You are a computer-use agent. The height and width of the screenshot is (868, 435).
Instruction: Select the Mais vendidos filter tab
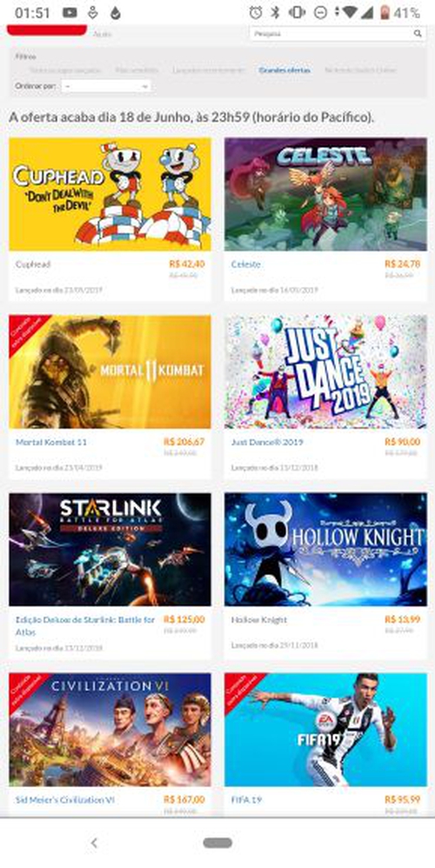(x=137, y=70)
